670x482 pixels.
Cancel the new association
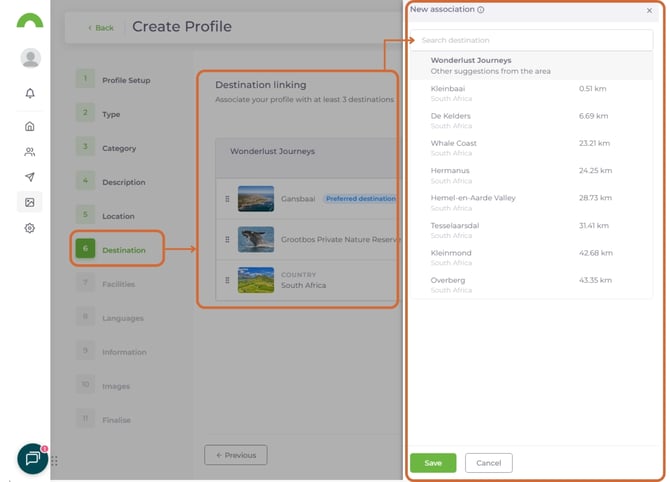[488, 463]
